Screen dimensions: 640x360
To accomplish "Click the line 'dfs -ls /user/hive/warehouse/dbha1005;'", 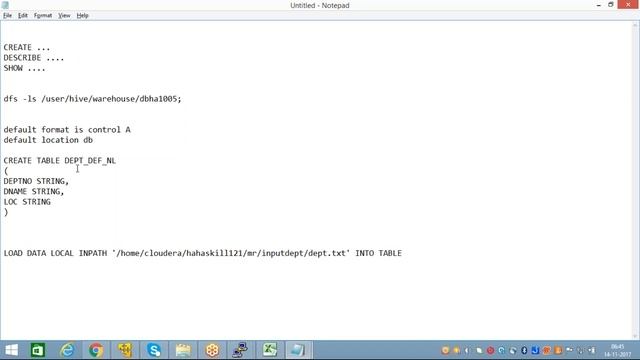I will 92,99.
